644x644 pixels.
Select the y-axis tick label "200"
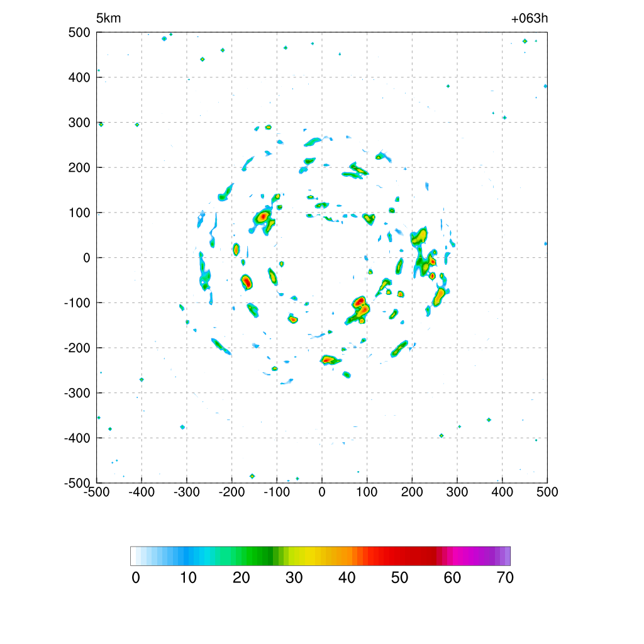pyautogui.click(x=79, y=167)
